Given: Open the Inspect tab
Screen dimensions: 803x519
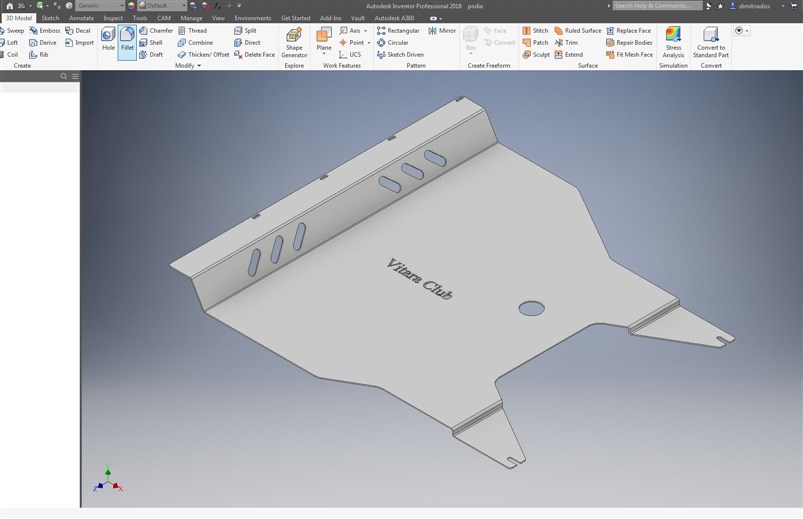Looking at the screenshot, I should coord(113,18).
